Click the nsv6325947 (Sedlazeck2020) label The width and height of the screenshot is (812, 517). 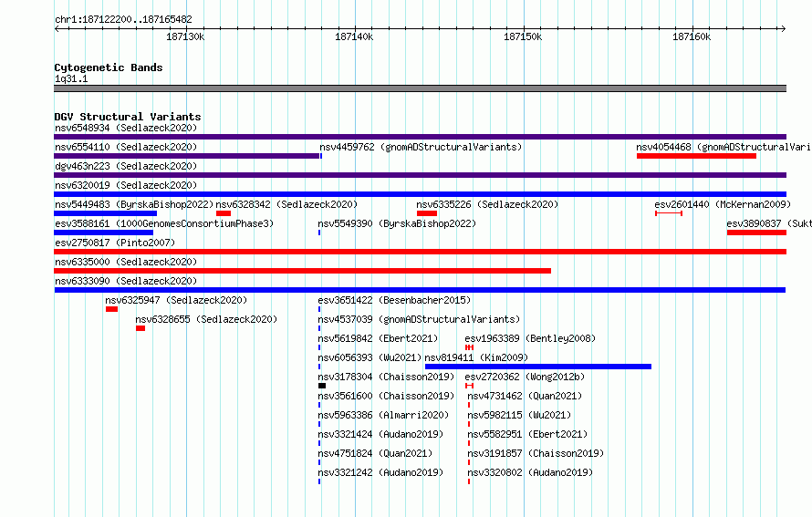[x=176, y=300]
